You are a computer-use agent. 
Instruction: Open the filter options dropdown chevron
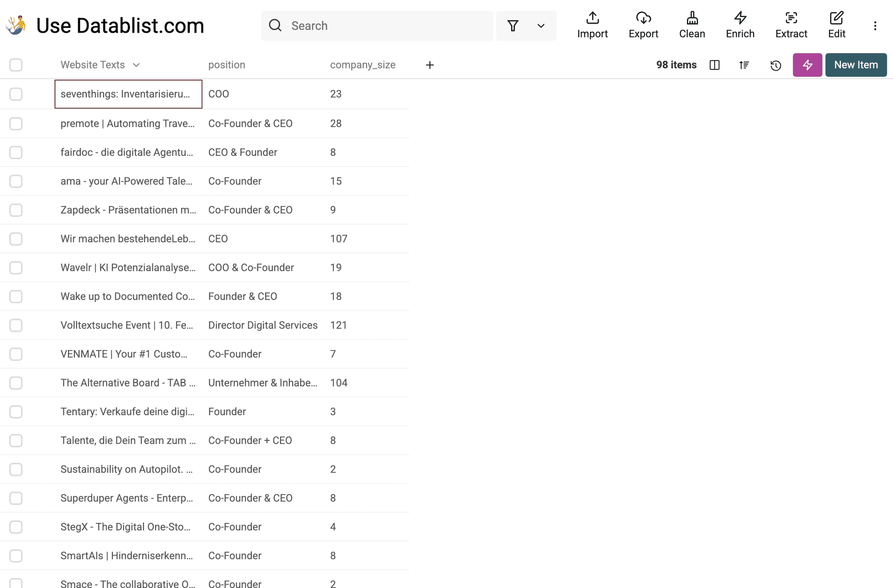pyautogui.click(x=540, y=26)
